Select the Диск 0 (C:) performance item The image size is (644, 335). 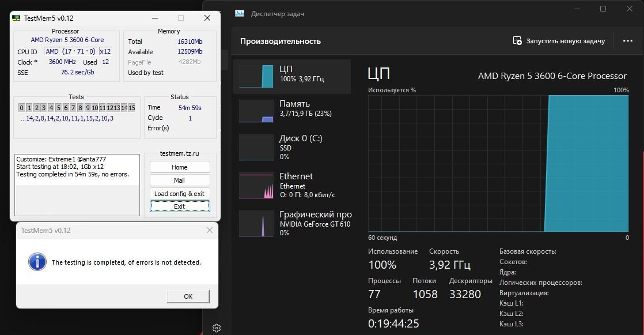[x=292, y=147]
